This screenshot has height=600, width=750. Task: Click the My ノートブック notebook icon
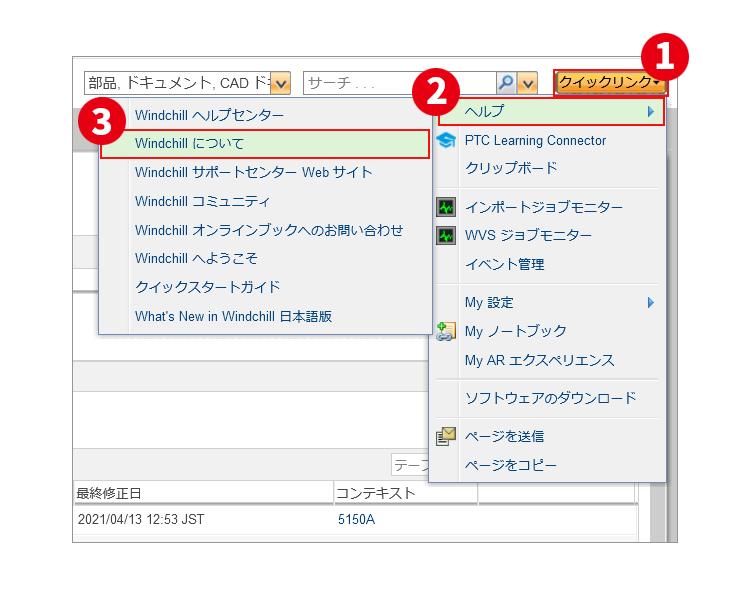[446, 331]
